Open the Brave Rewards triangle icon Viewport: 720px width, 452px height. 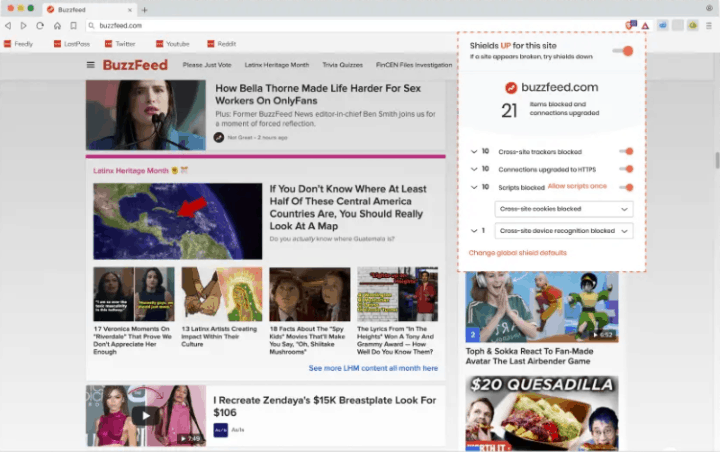(645, 26)
